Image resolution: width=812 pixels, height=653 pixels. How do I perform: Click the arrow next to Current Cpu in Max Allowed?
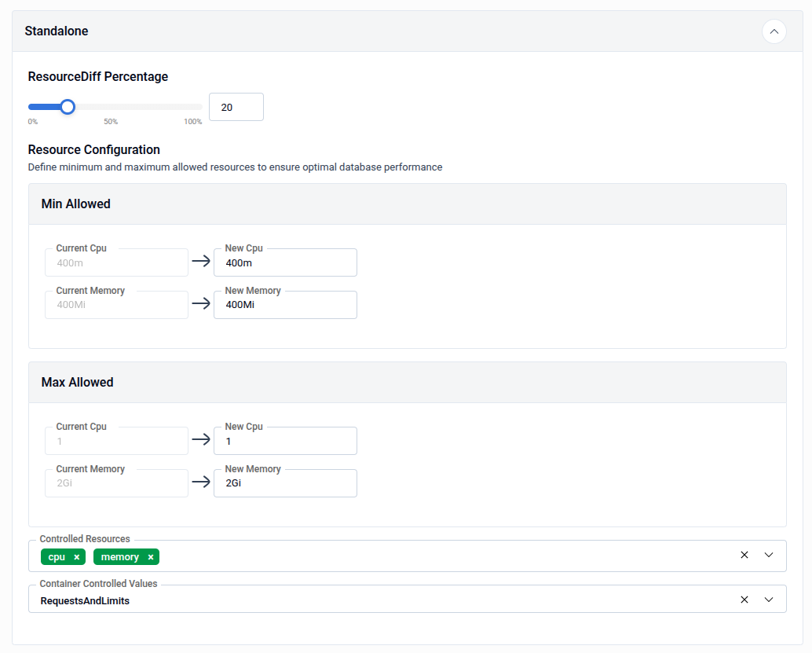click(201, 440)
